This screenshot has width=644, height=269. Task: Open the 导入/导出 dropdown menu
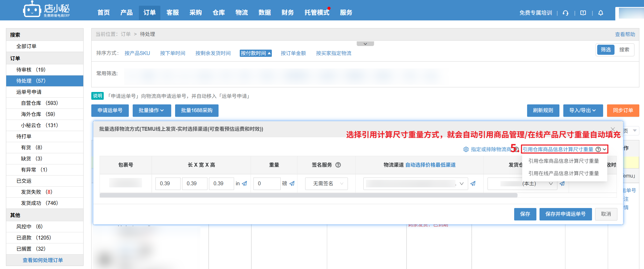(583, 111)
